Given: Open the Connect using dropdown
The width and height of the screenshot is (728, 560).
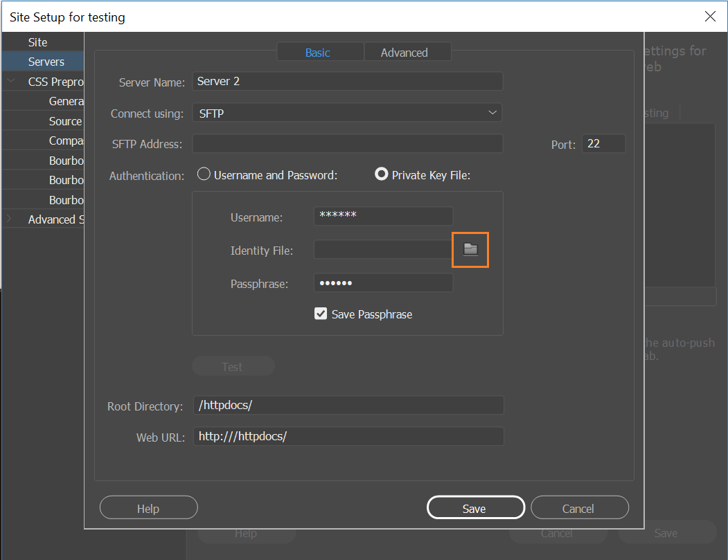Looking at the screenshot, I should 346,113.
